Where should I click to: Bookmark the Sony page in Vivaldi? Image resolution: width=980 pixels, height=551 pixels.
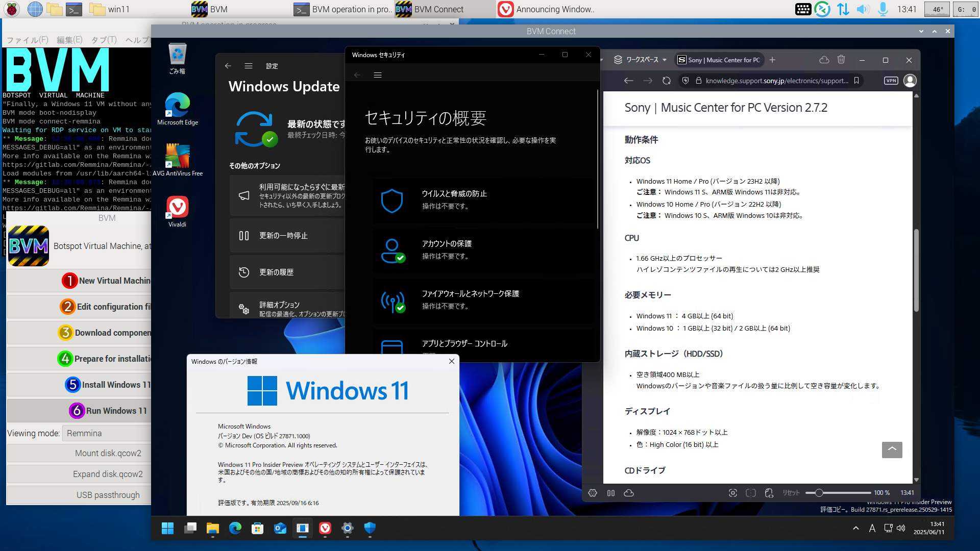click(856, 81)
